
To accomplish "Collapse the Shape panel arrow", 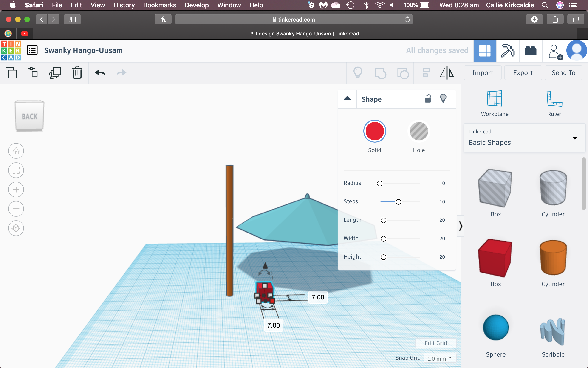I will (347, 99).
